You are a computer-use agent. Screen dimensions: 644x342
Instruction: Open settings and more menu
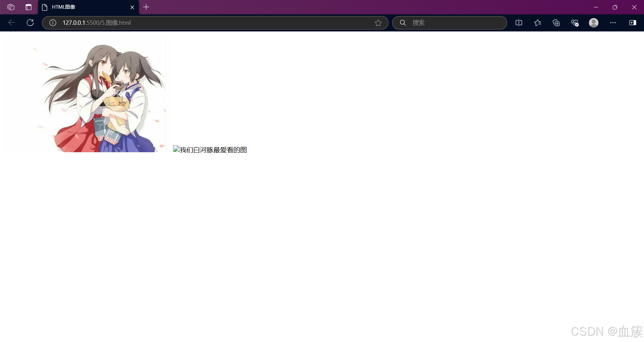click(613, 23)
